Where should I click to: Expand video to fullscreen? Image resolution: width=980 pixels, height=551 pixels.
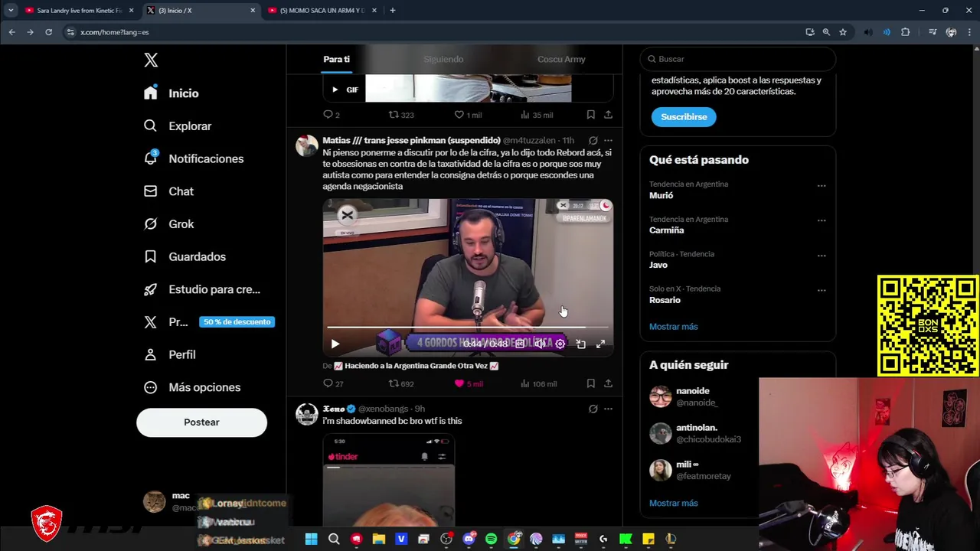(x=600, y=344)
